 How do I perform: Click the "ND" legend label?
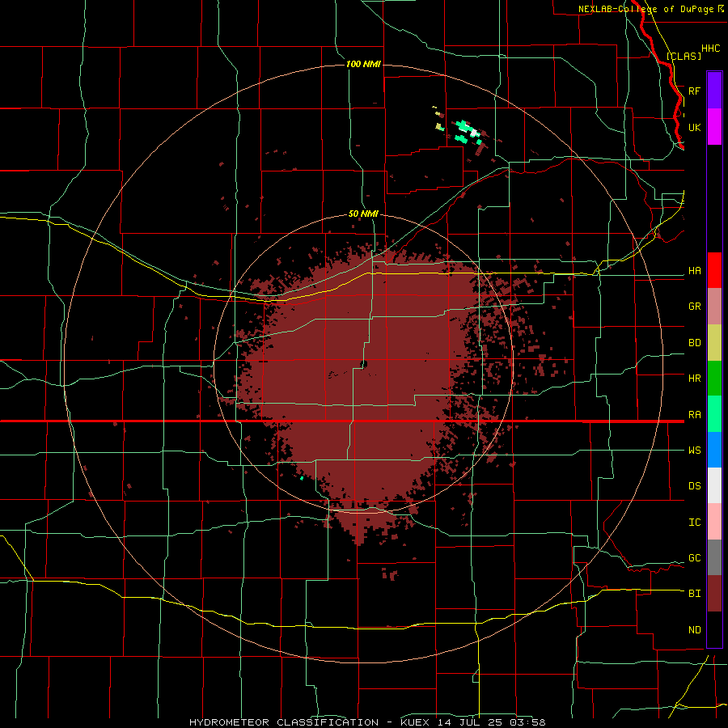click(x=694, y=629)
